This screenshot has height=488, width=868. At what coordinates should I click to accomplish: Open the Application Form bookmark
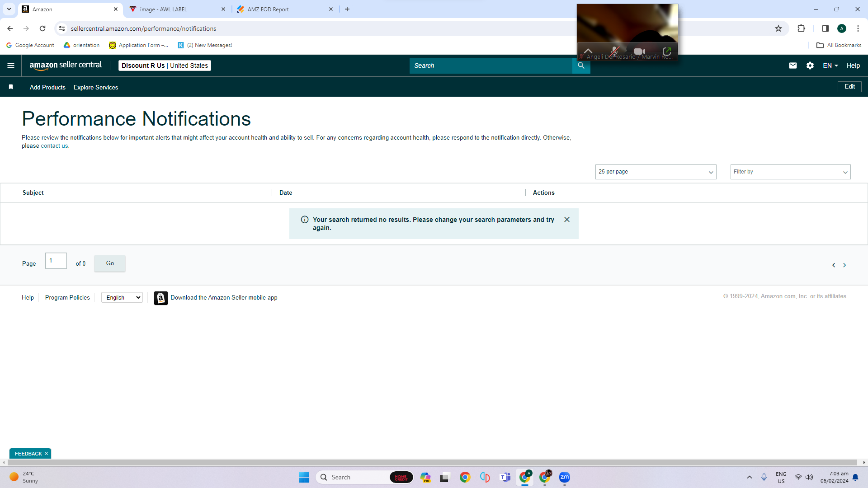click(138, 45)
